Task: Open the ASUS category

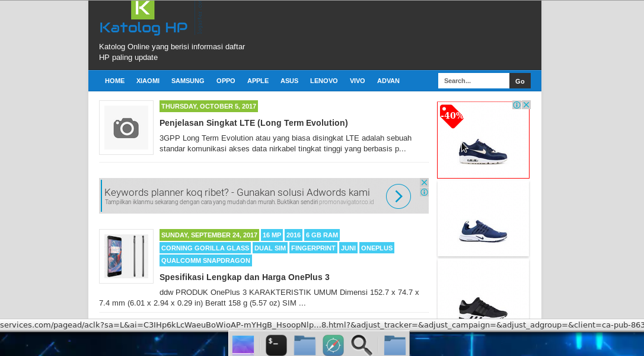Action: click(x=289, y=81)
